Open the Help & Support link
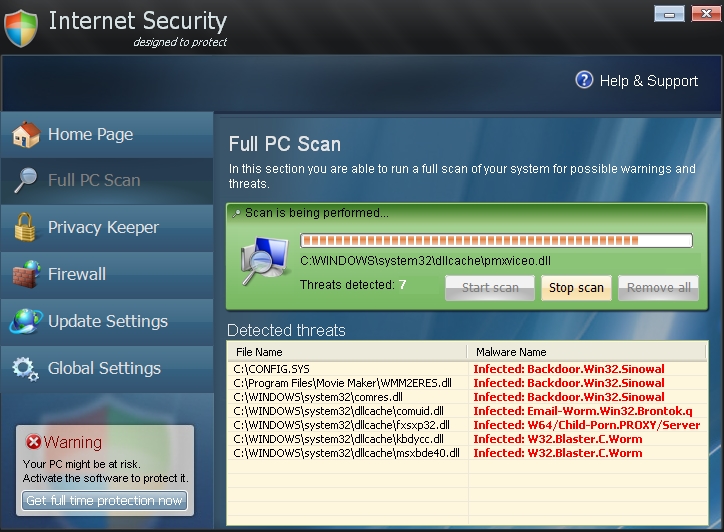This screenshot has height=532, width=724. coord(648,81)
